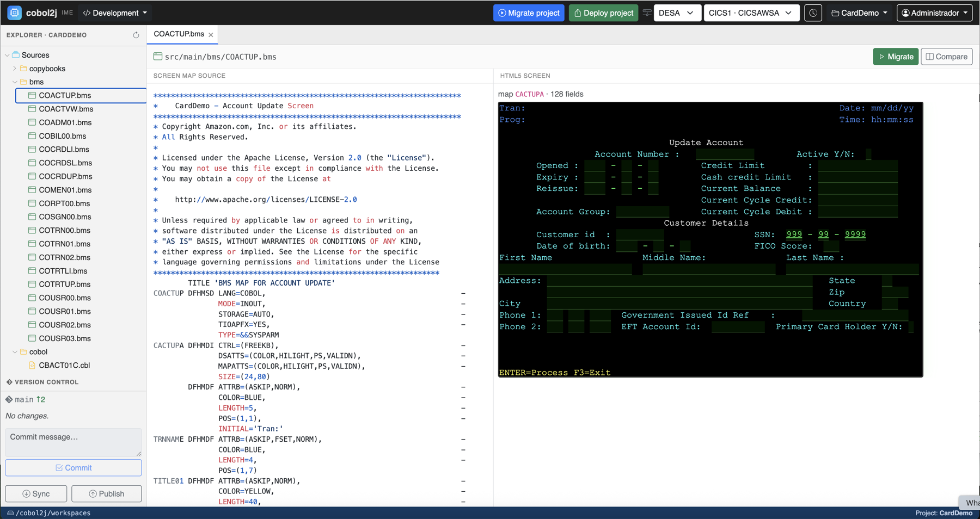Click the CACTUPA map name
The width and height of the screenshot is (980, 519).
point(529,94)
